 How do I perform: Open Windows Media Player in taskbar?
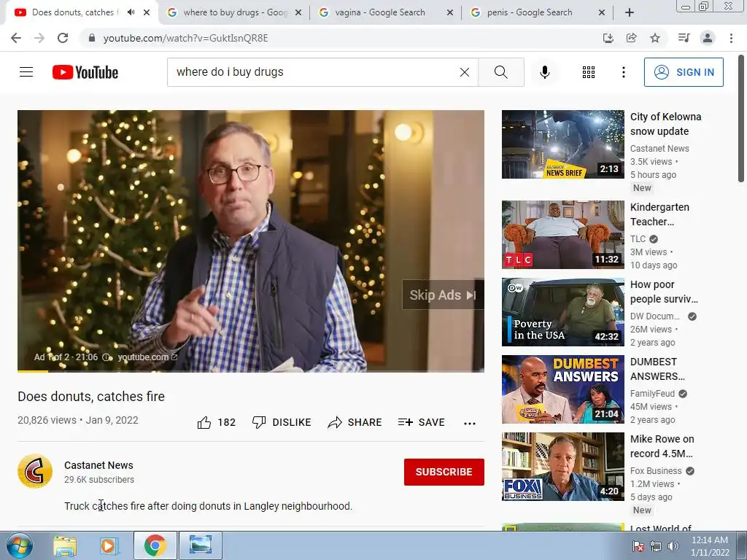(x=109, y=546)
